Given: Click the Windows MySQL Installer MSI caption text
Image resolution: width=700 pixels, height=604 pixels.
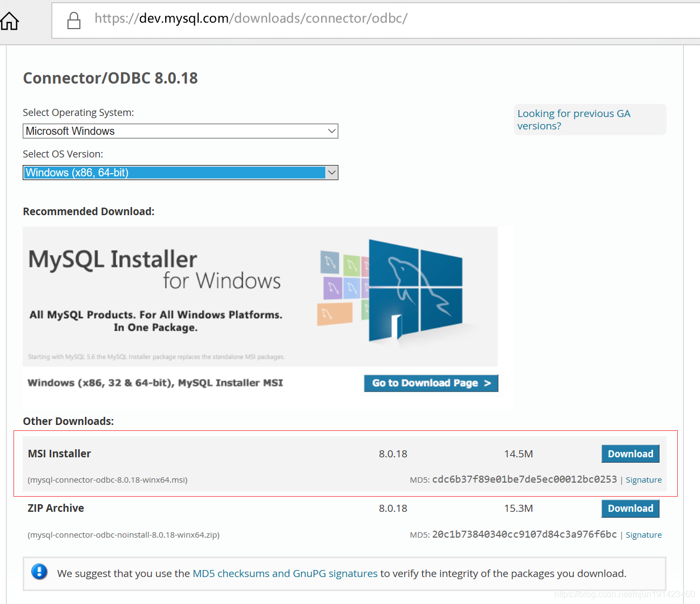Looking at the screenshot, I should click(155, 383).
